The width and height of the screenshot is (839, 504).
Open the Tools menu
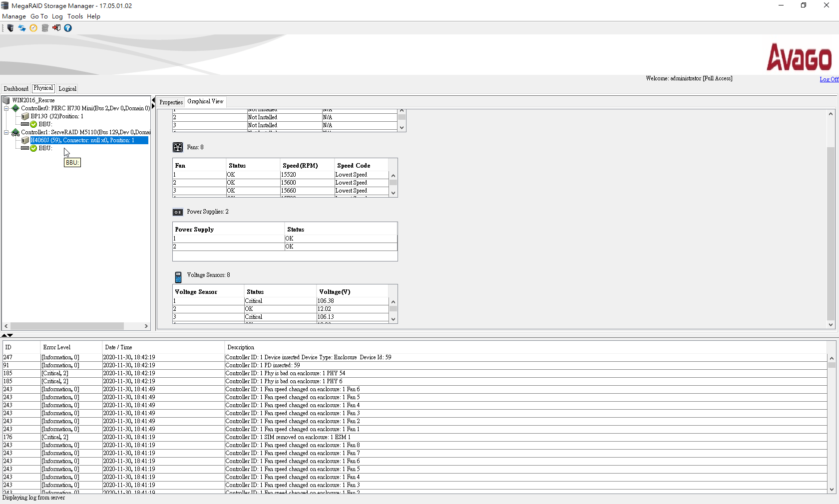pos(75,16)
